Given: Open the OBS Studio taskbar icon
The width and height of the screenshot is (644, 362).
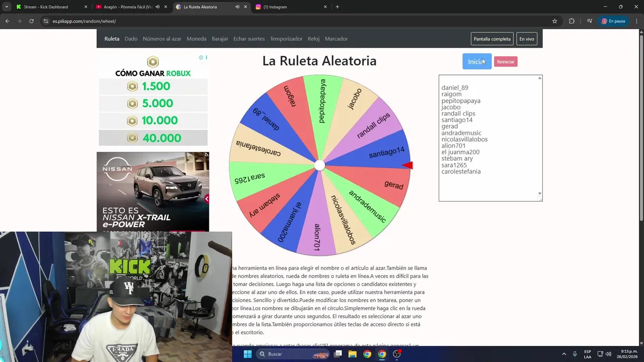Looking at the screenshot, I should tap(397, 354).
